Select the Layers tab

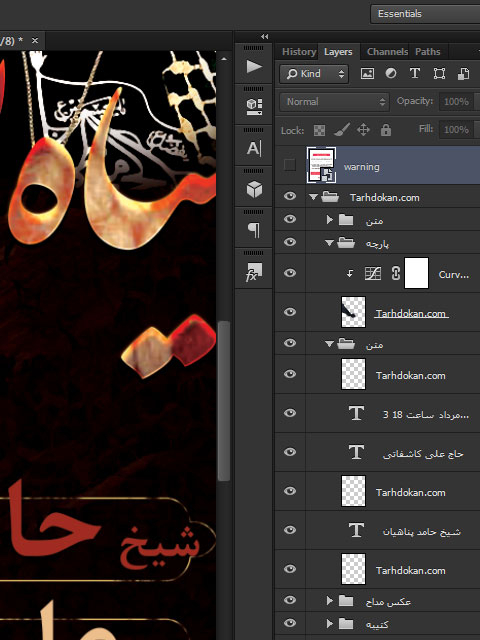[338, 52]
